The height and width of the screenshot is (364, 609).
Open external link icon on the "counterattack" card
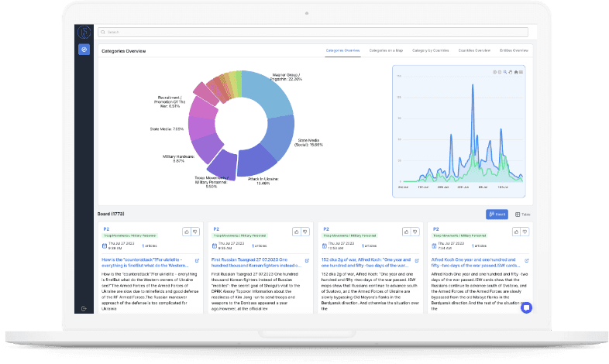click(x=197, y=261)
